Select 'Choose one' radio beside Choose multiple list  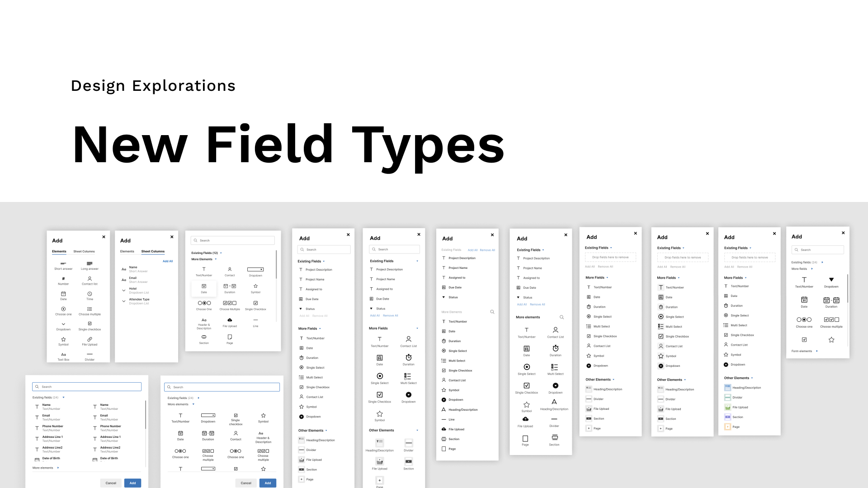[x=63, y=309]
